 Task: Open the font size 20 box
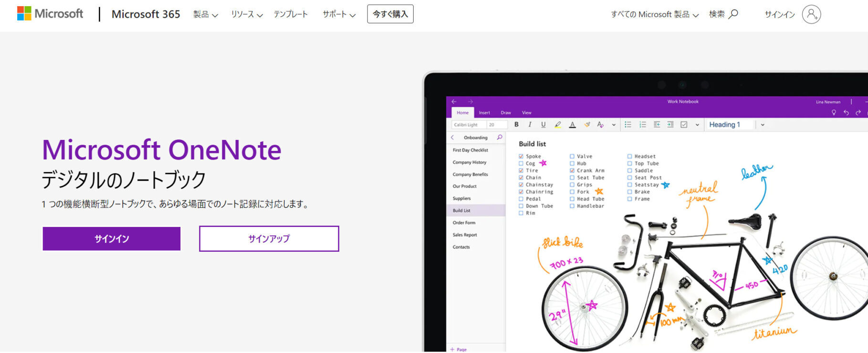pyautogui.click(x=497, y=125)
